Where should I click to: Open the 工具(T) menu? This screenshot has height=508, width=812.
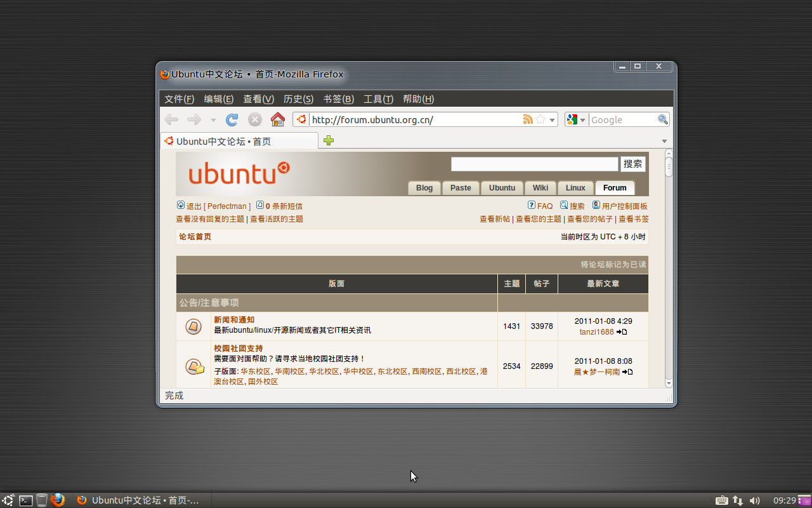click(x=379, y=99)
